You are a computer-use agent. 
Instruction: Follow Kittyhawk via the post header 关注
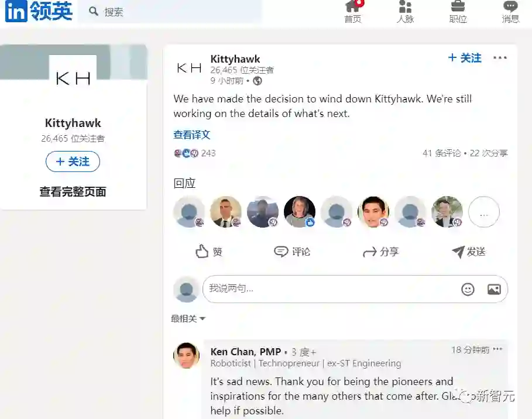tap(465, 58)
